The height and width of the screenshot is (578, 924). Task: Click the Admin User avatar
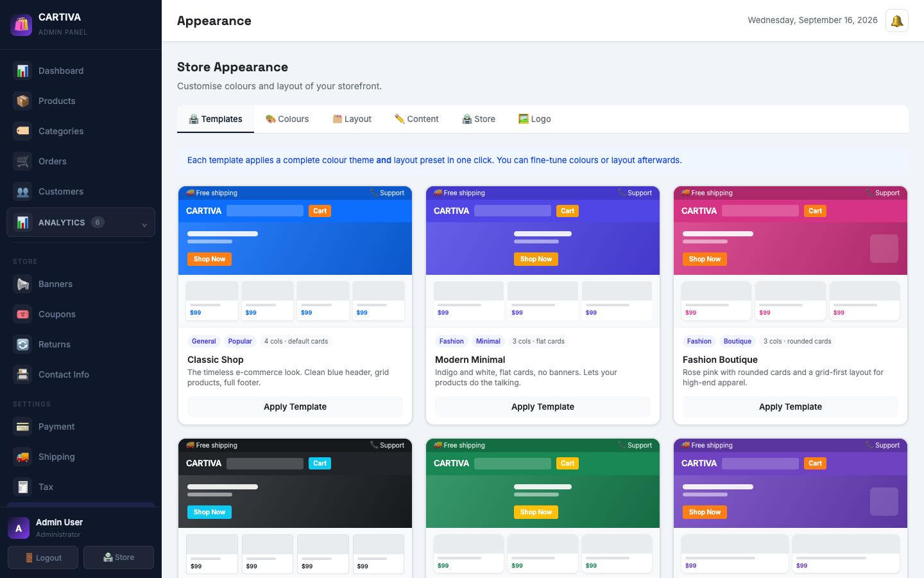(19, 528)
